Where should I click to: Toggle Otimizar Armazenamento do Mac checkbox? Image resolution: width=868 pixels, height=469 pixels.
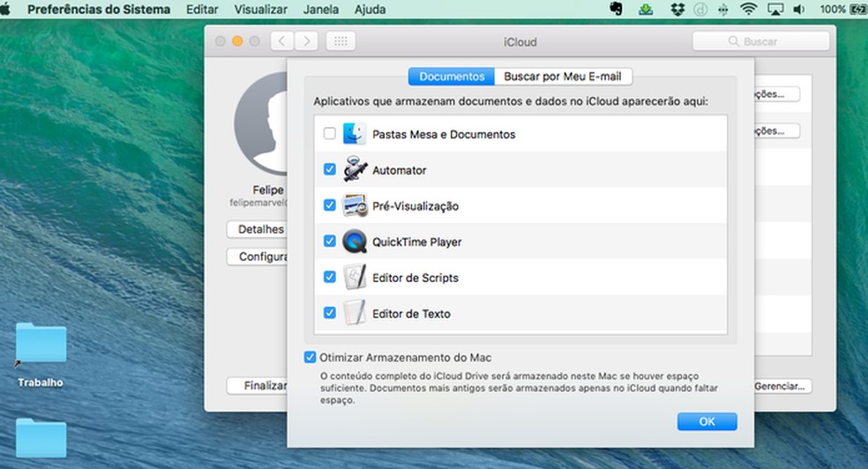click(x=310, y=357)
